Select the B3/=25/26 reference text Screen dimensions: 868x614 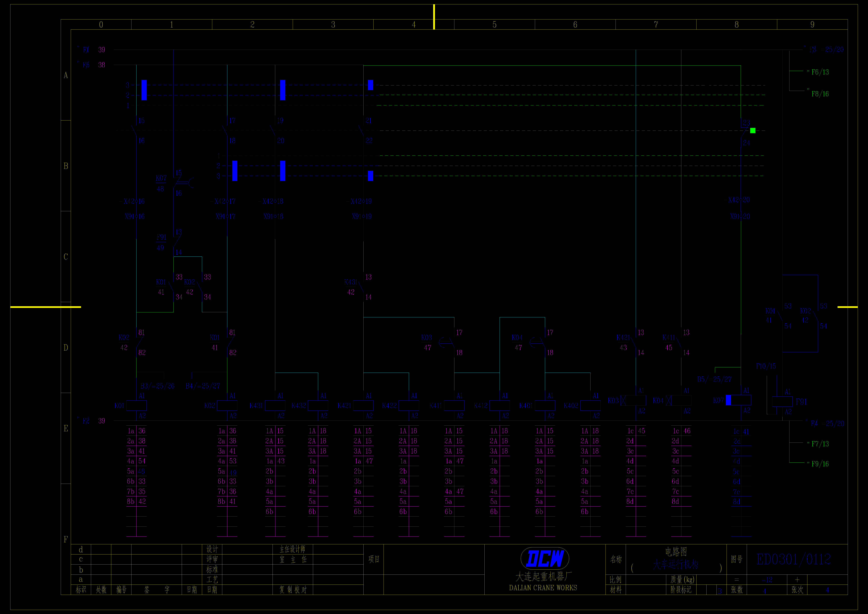point(158,386)
